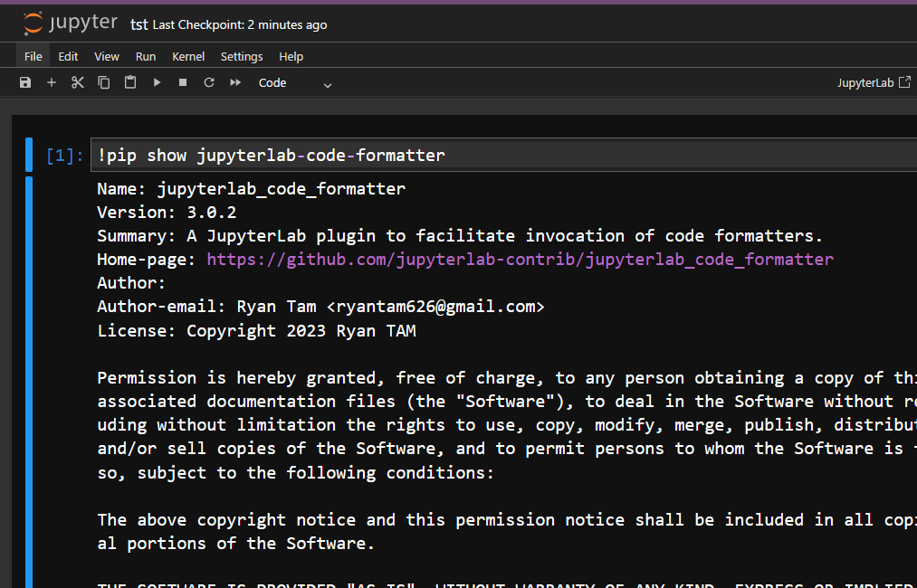
Task: Collapse the cell input via blue bar
Action: 29,155
